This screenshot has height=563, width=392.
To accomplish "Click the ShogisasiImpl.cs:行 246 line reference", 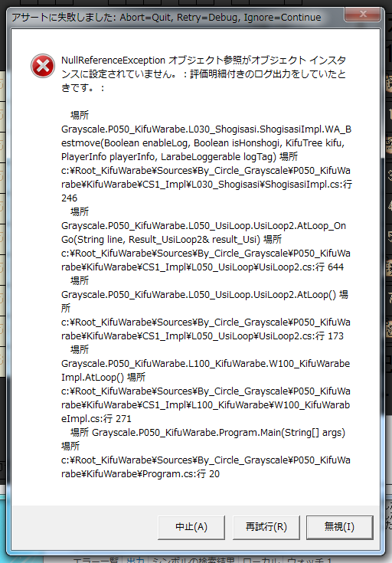I will pos(207,191).
